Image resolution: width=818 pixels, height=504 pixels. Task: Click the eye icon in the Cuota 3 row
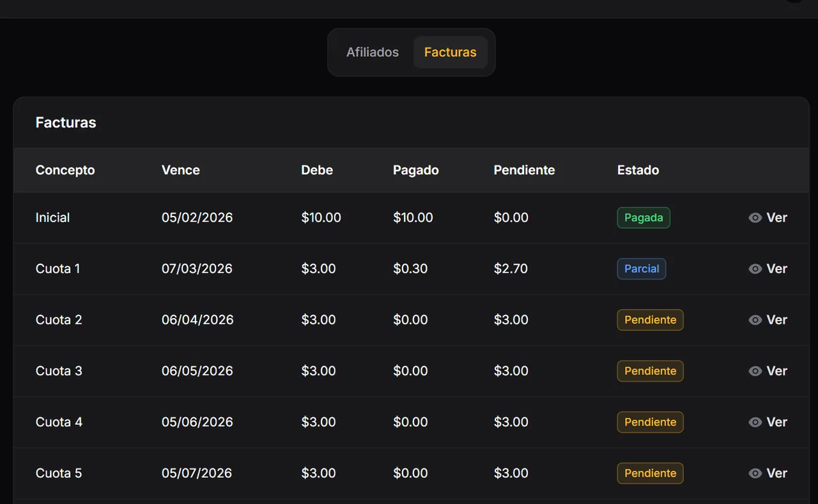click(755, 371)
